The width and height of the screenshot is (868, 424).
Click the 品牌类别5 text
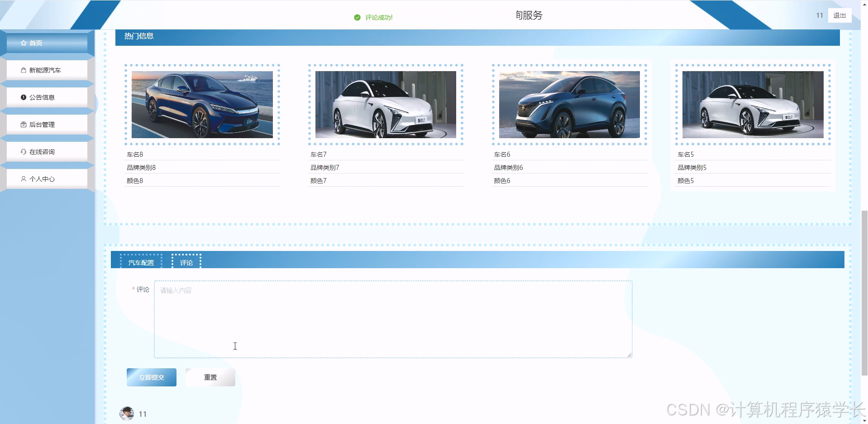pos(692,168)
